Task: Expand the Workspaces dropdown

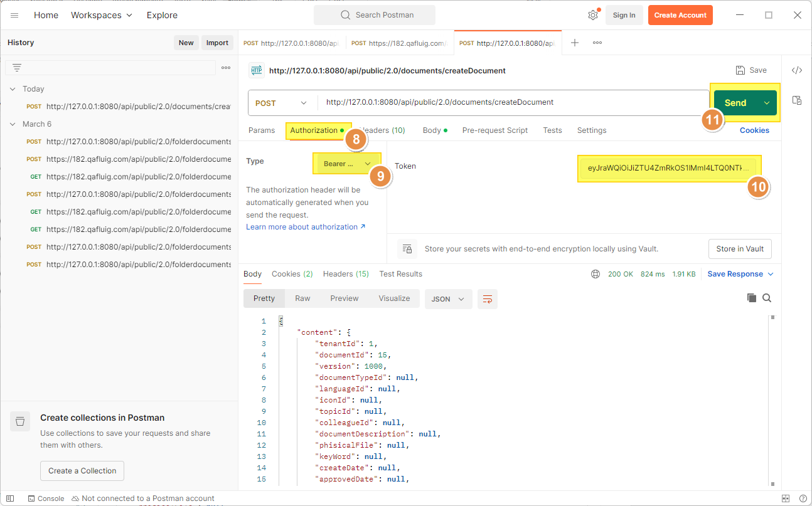Action: 102,15
